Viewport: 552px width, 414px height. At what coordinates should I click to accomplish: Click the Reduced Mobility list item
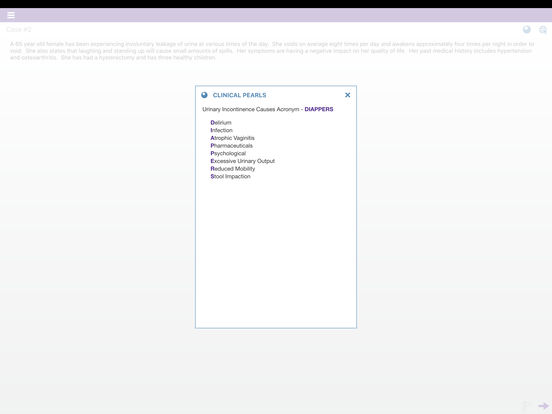point(233,169)
